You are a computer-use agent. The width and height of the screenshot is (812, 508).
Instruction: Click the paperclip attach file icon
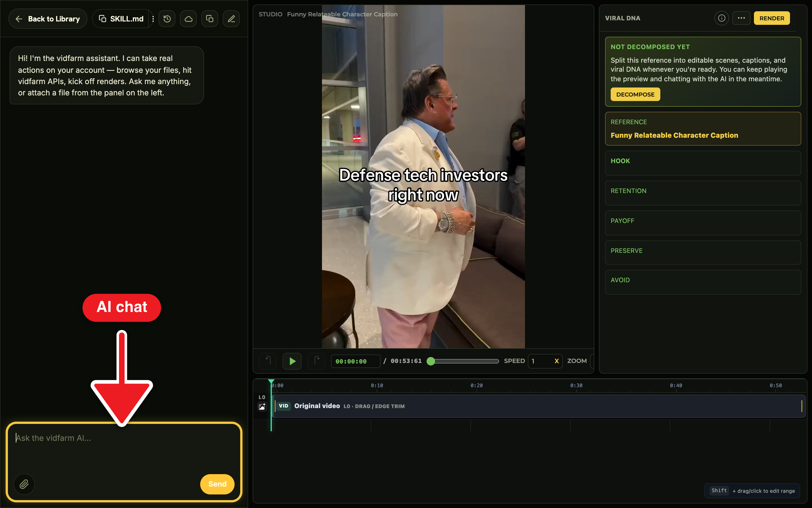pyautogui.click(x=24, y=484)
